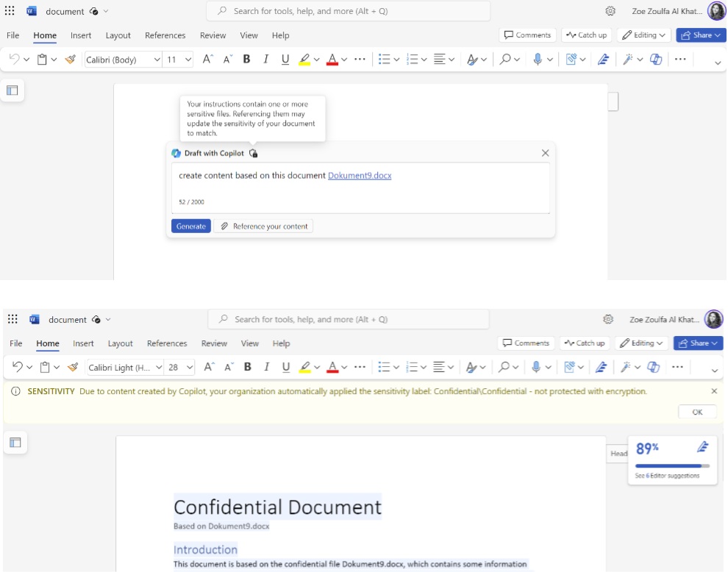Open more font options ellipsis in top toolbar

(360, 59)
